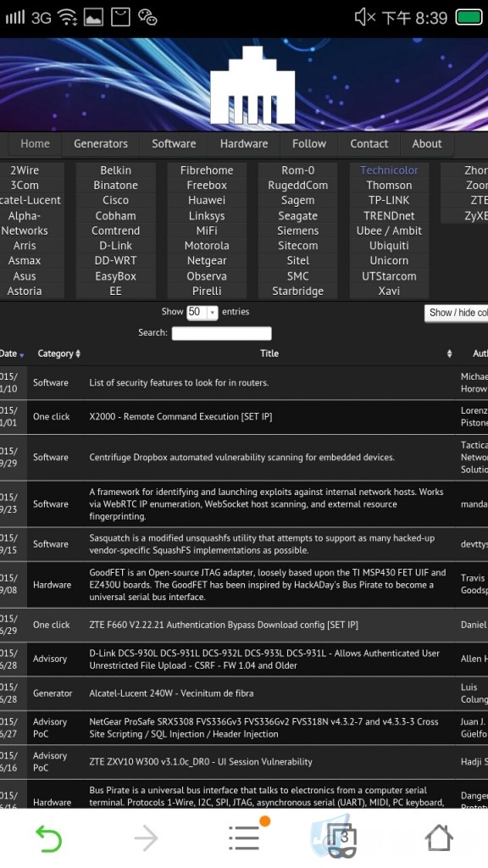Open 'Centrifuge Dropbox automated vulnerability' entry
488x868 pixels.
241,458
